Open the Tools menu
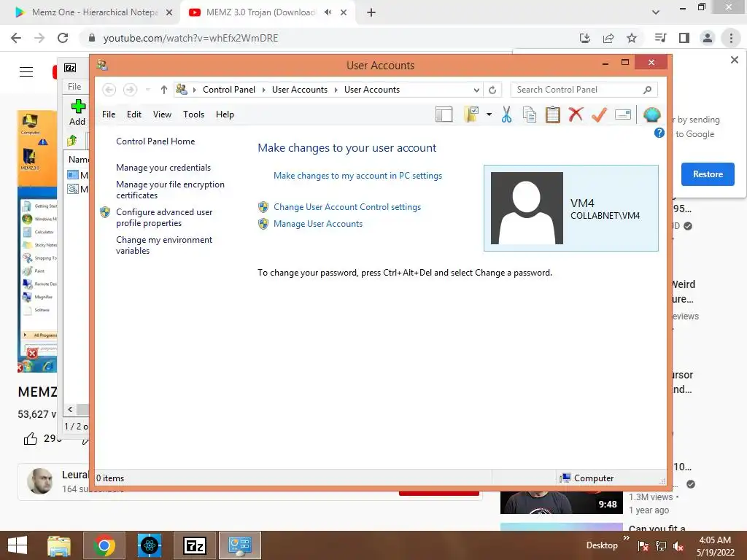Image resolution: width=747 pixels, height=560 pixels. click(193, 114)
